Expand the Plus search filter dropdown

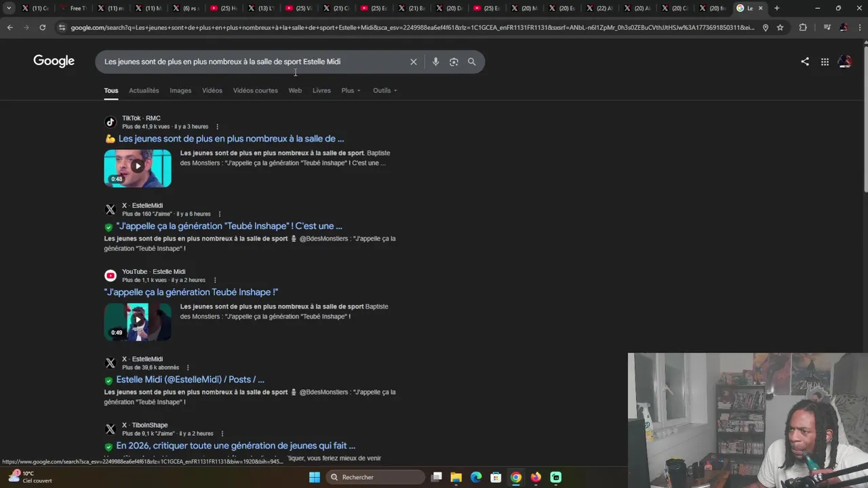[351, 91]
